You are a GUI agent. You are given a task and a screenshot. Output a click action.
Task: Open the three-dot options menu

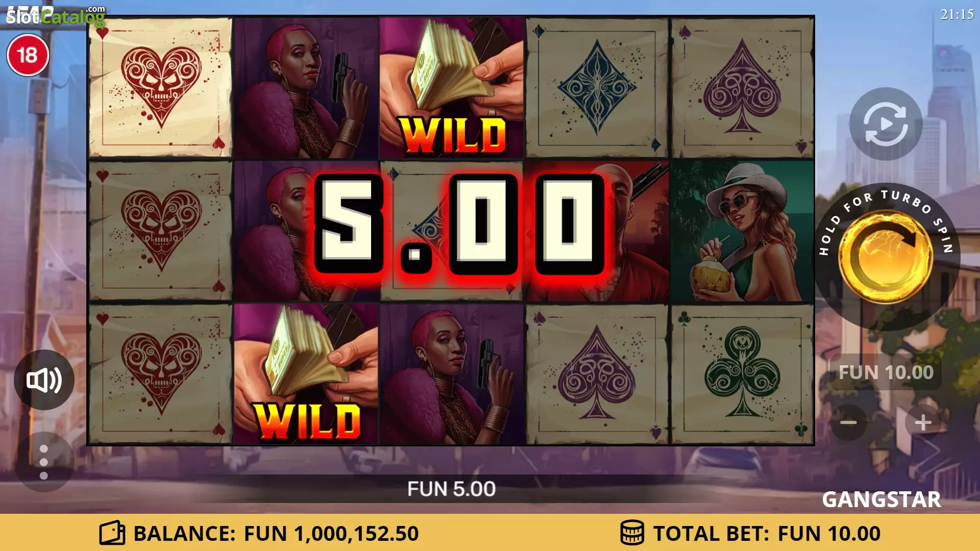[x=44, y=462]
